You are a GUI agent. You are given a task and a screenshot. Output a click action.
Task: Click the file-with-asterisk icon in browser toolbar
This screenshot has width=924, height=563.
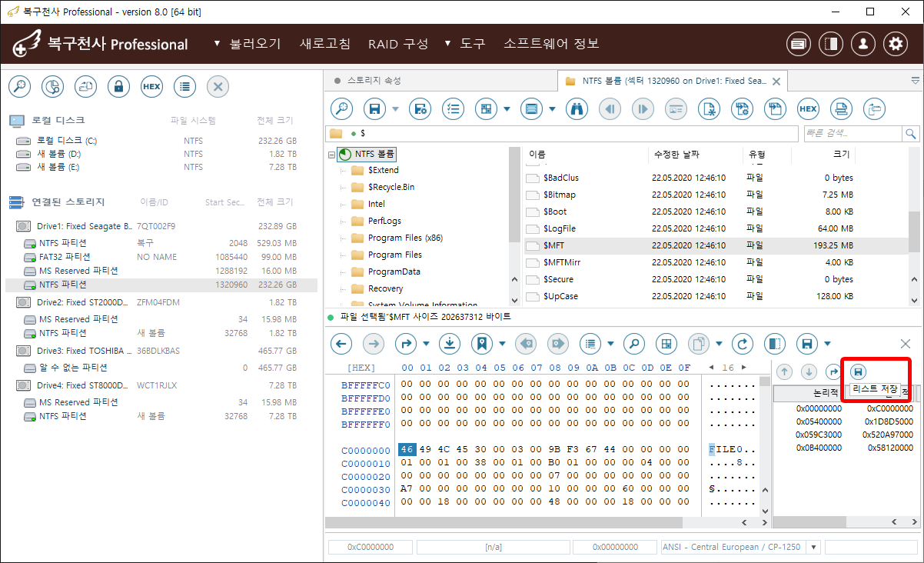[709, 109]
